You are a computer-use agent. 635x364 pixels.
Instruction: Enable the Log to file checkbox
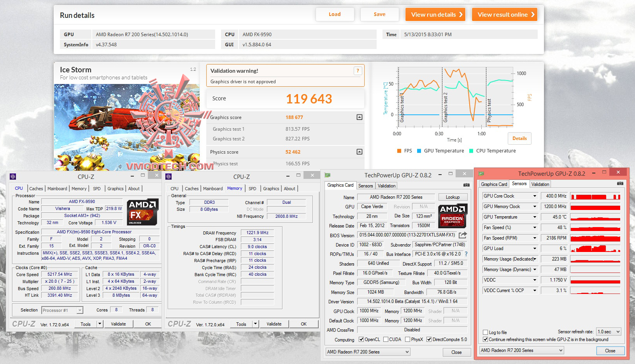pyautogui.click(x=485, y=332)
